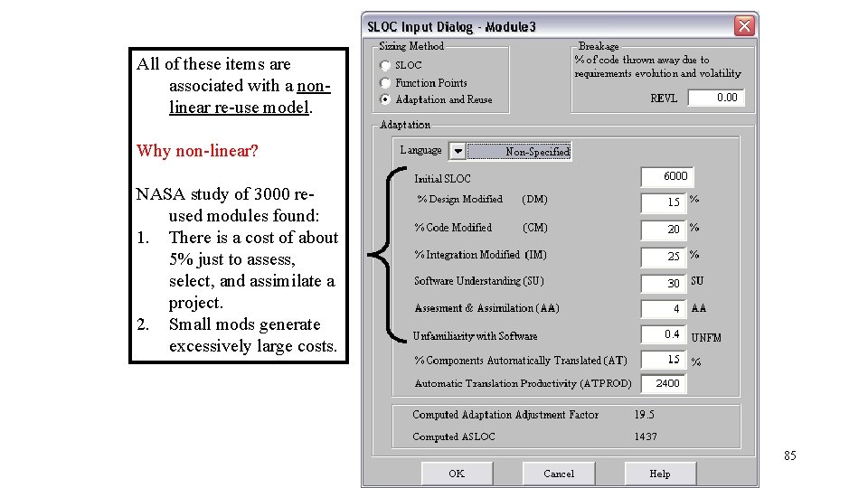Image resolution: width=868 pixels, height=488 pixels.
Task: Click the 'Initial SLOC' label
Action: 442,179
